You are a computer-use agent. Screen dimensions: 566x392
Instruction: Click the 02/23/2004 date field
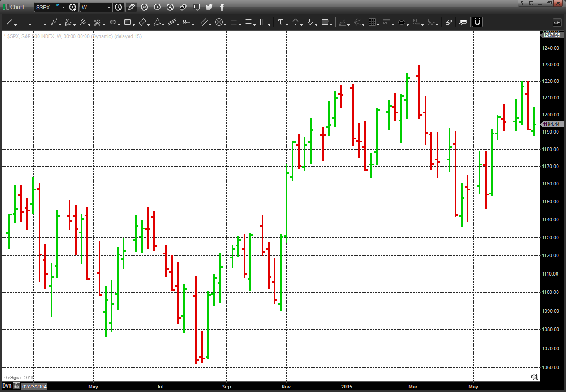pyautogui.click(x=34, y=386)
